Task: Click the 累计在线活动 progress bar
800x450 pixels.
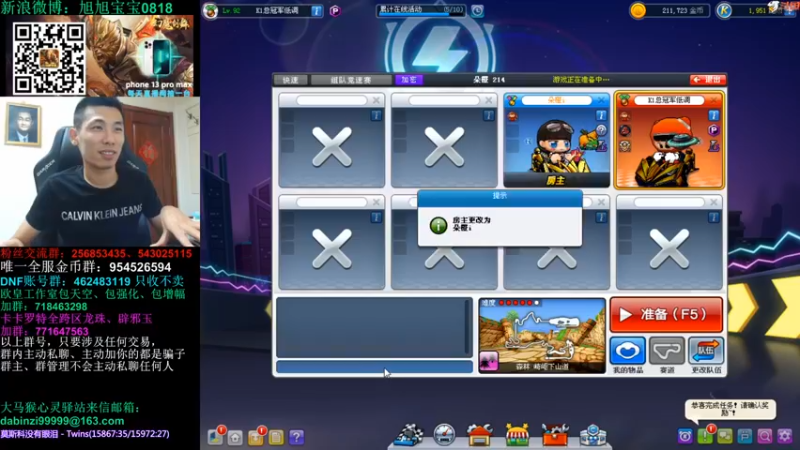Action: coord(421,11)
